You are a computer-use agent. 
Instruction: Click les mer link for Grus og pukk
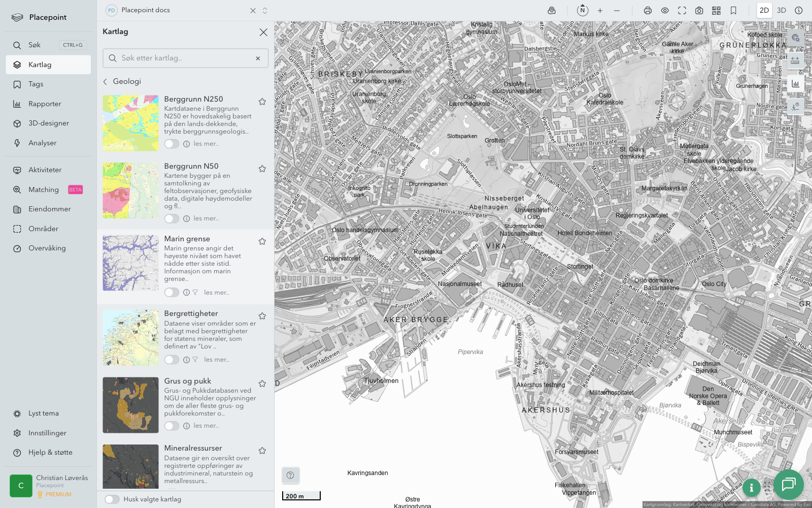click(206, 426)
